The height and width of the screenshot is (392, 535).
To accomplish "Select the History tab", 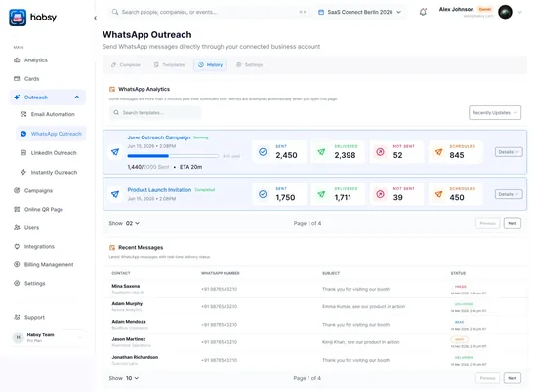I will 211,64.
